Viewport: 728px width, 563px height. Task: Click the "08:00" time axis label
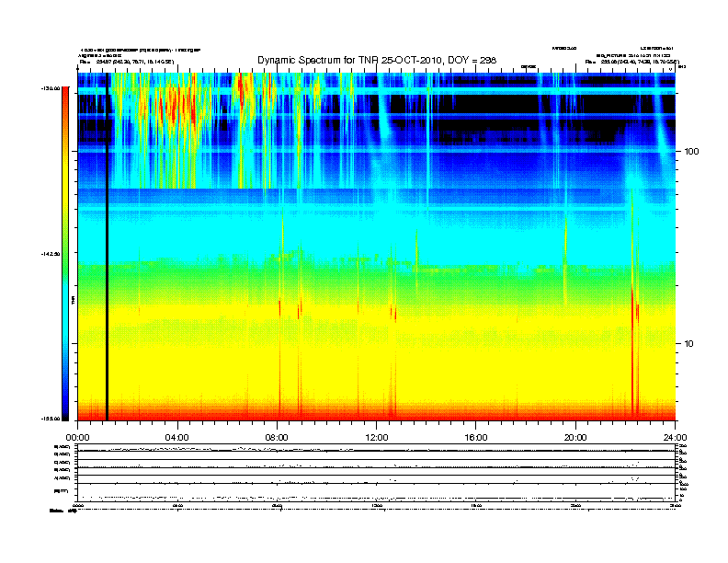click(277, 438)
